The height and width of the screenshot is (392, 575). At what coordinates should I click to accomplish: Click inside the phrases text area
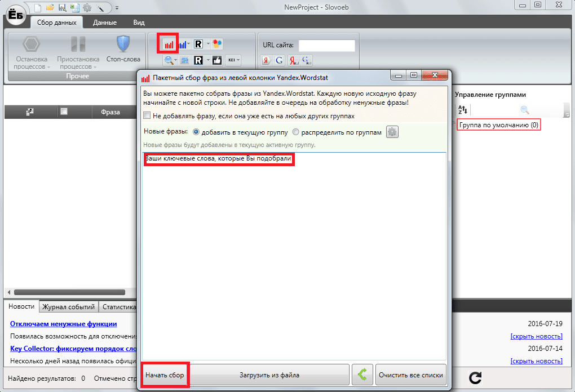click(294, 256)
